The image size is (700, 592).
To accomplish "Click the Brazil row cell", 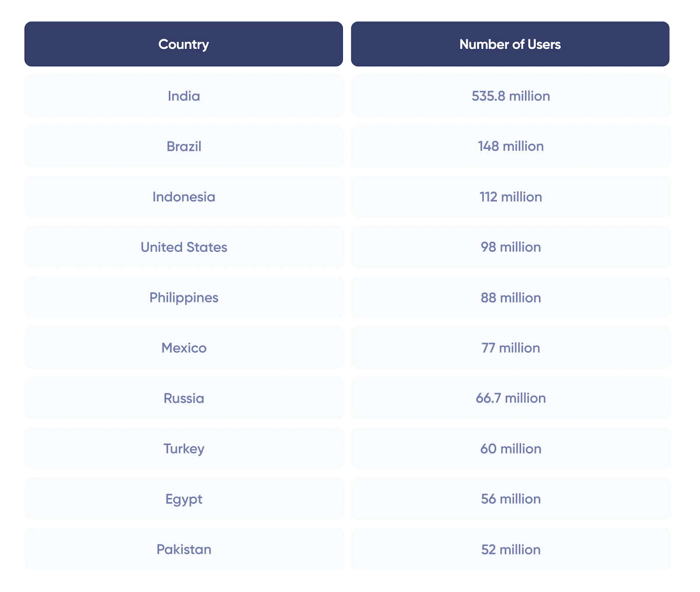I will point(184,146).
